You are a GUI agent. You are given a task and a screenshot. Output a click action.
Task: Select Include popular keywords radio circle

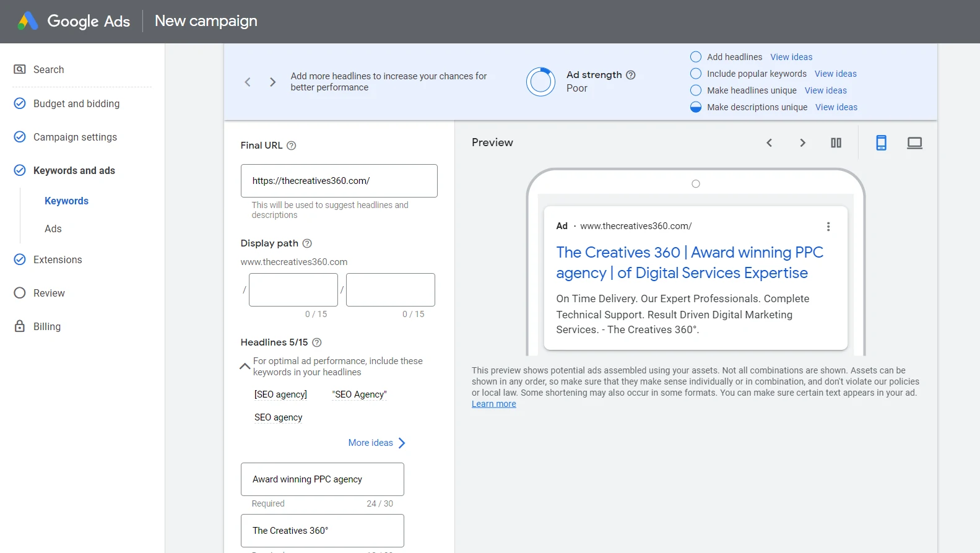696,74
